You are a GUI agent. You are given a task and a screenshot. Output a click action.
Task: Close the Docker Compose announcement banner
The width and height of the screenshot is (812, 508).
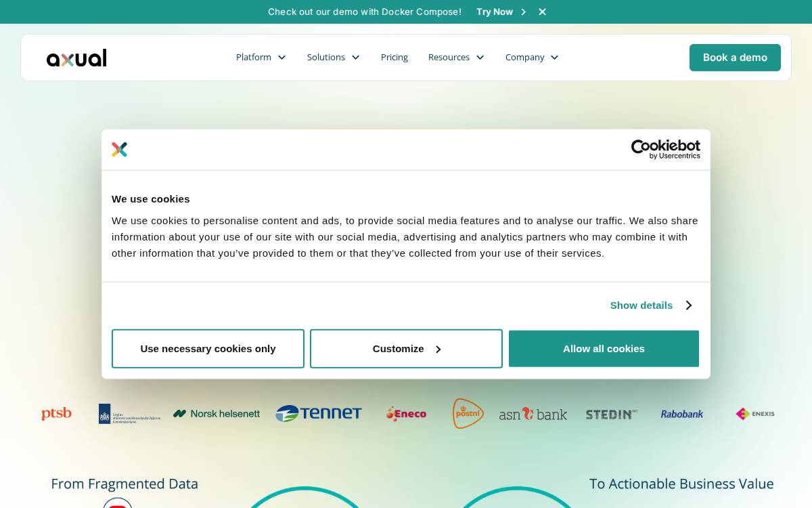[x=542, y=12]
